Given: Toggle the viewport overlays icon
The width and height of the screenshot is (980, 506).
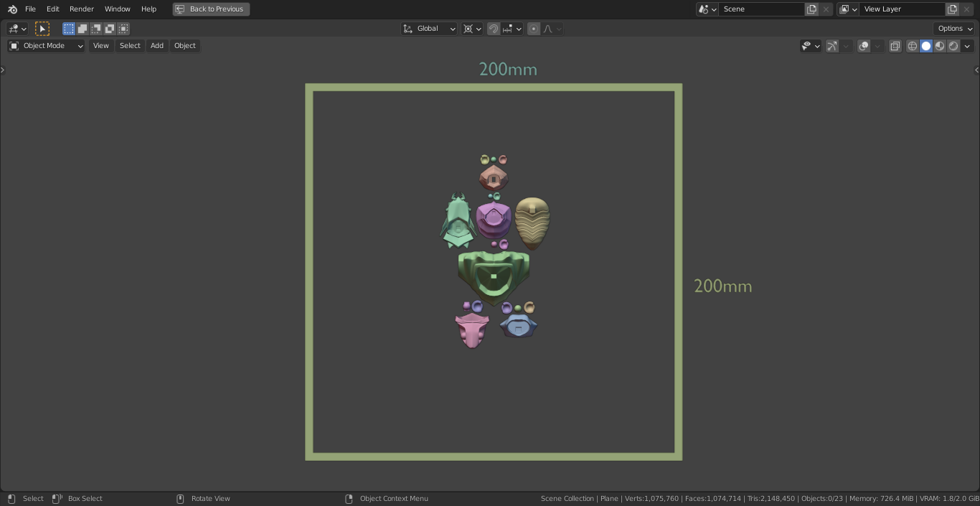Looking at the screenshot, I should (864, 46).
